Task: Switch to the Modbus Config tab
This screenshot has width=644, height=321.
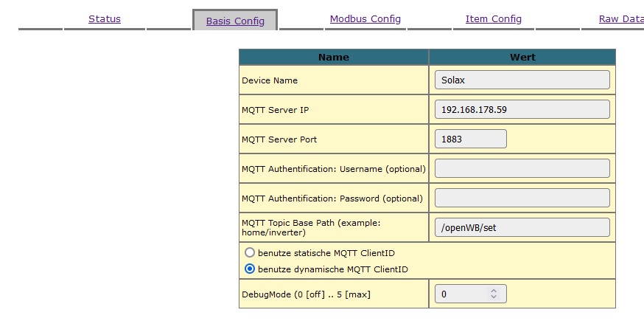Action: (365, 19)
